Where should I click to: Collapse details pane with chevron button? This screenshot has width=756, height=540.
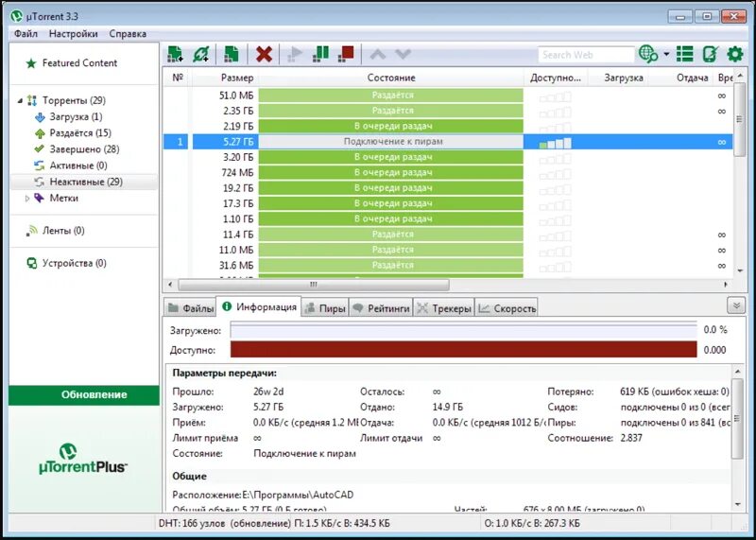pos(736,305)
